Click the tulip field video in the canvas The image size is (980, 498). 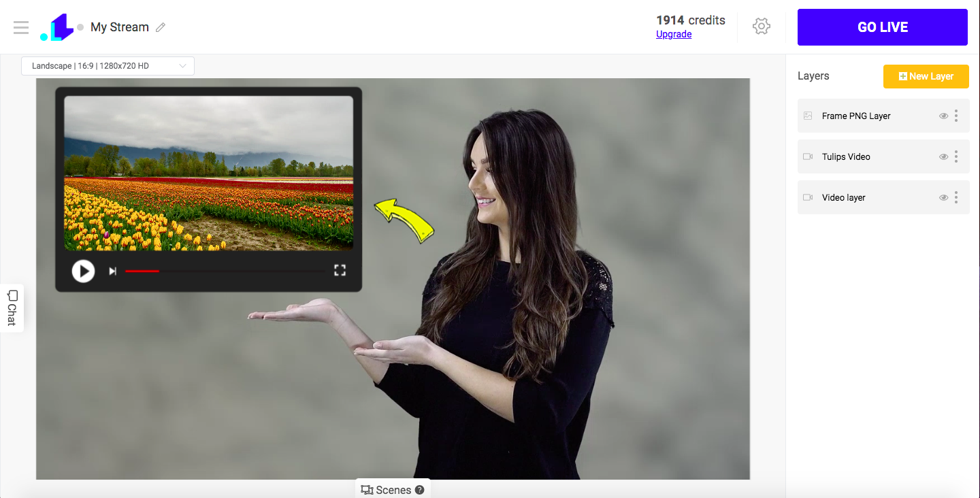pos(209,173)
